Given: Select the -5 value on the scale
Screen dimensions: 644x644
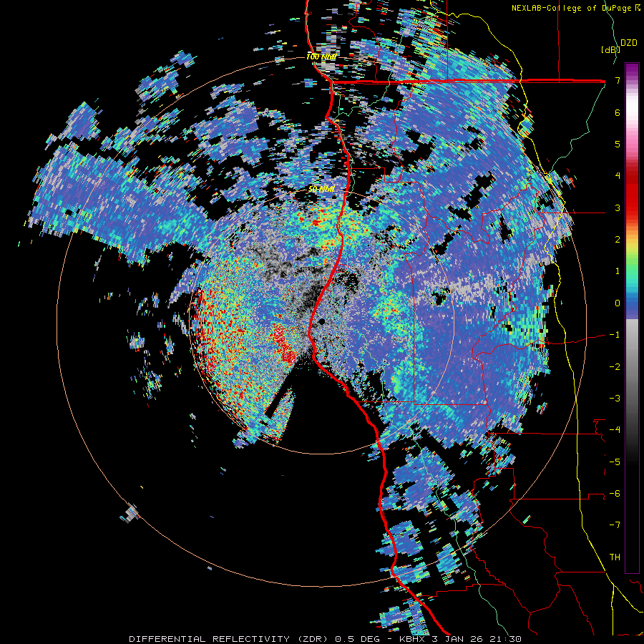Looking at the screenshot, I should tap(615, 462).
